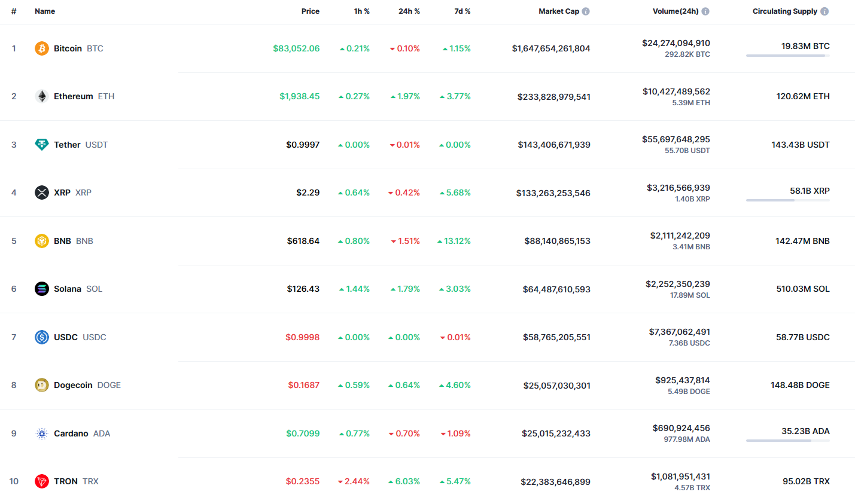Click the Ethereum diamond logo icon
Viewport: 855px width, 504px height.
click(41, 96)
